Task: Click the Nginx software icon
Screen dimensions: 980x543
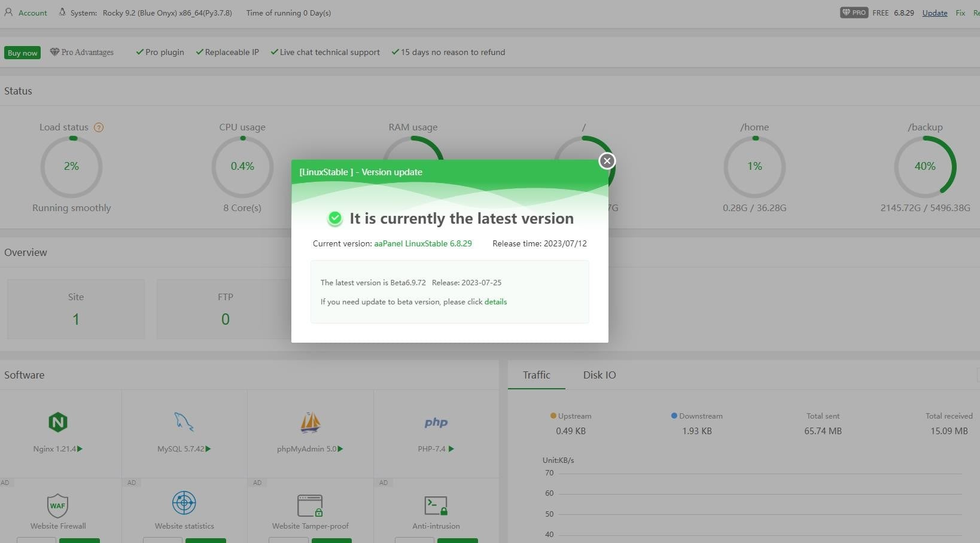Action: click(58, 422)
